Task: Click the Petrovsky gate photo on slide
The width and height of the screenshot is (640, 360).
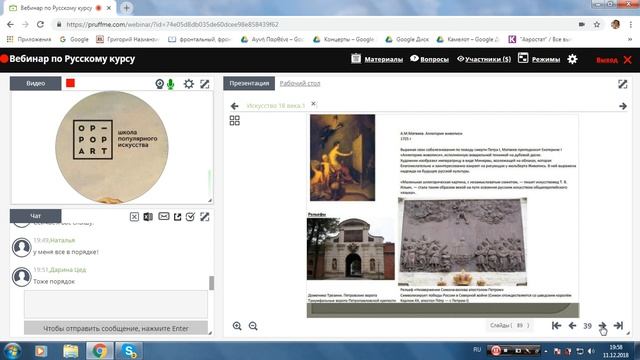Action: [x=351, y=249]
